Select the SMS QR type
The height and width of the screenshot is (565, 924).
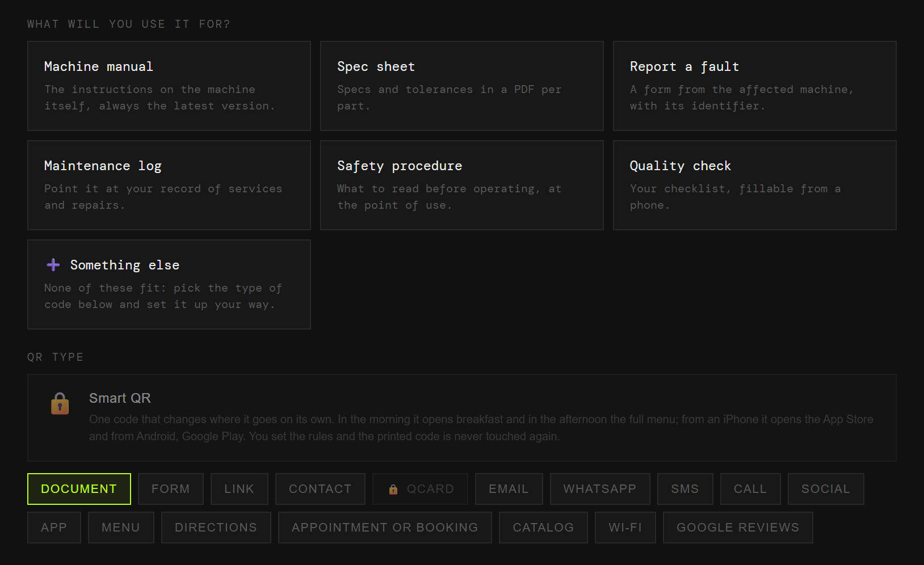685,489
